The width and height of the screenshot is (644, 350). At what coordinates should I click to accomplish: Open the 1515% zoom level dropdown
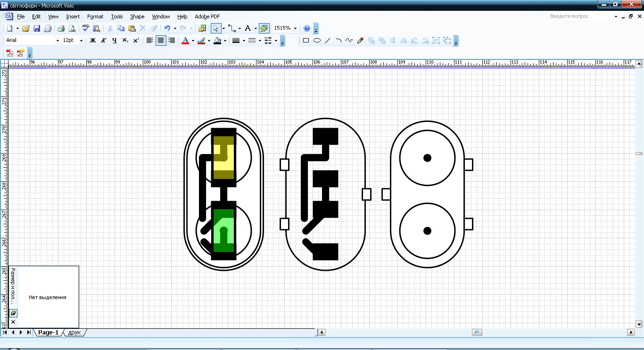296,28
